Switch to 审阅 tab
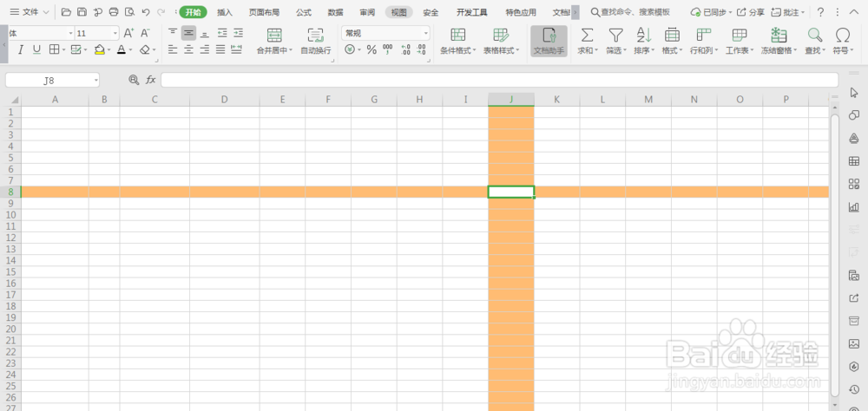Viewport: 868px width, 411px height. [x=367, y=12]
